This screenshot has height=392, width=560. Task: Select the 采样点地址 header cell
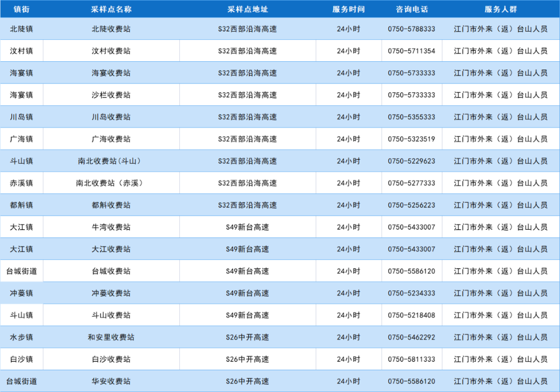click(247, 9)
